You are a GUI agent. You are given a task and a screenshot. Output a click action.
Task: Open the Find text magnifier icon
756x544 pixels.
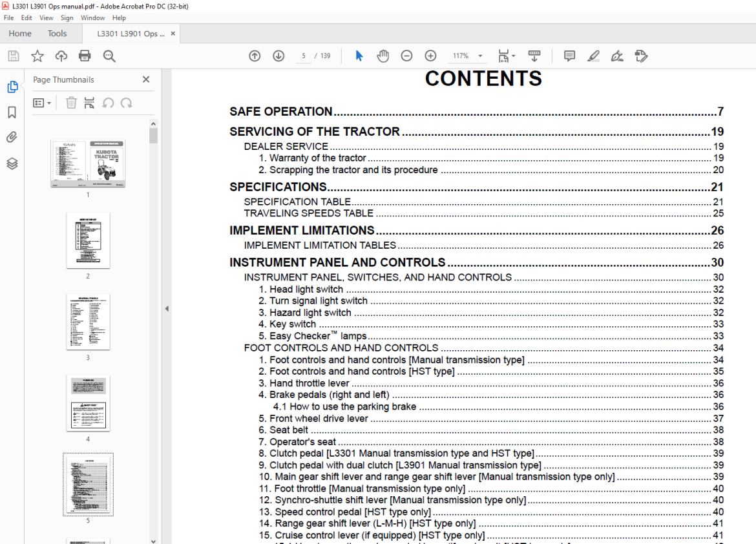click(x=109, y=56)
